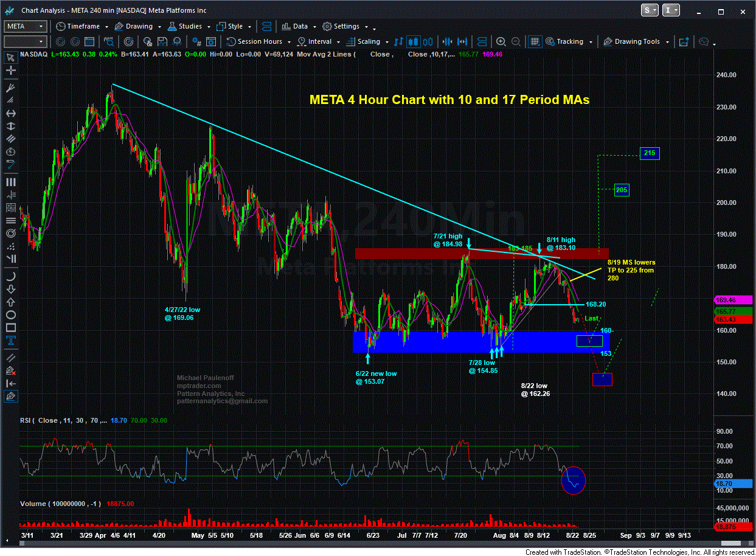Select the vertical double-arrow line tool

[x=10, y=125]
